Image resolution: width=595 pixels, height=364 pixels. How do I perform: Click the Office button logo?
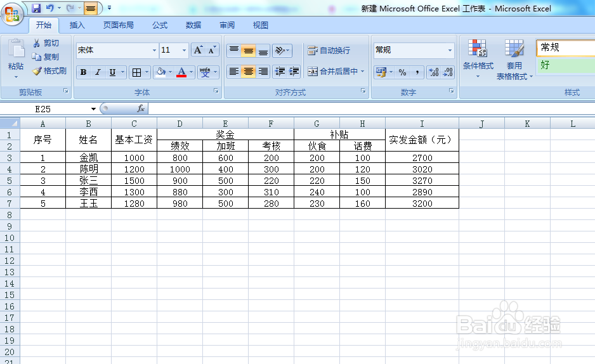[12, 14]
